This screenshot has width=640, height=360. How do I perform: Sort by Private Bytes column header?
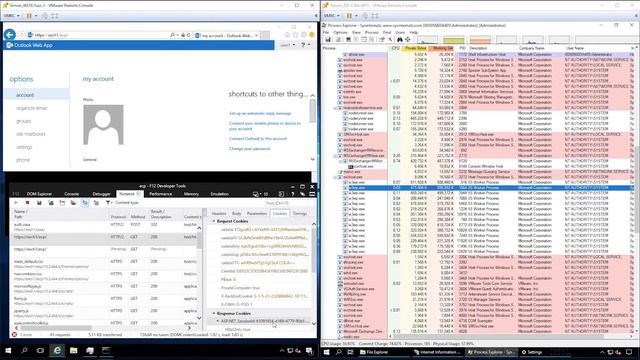click(x=415, y=48)
